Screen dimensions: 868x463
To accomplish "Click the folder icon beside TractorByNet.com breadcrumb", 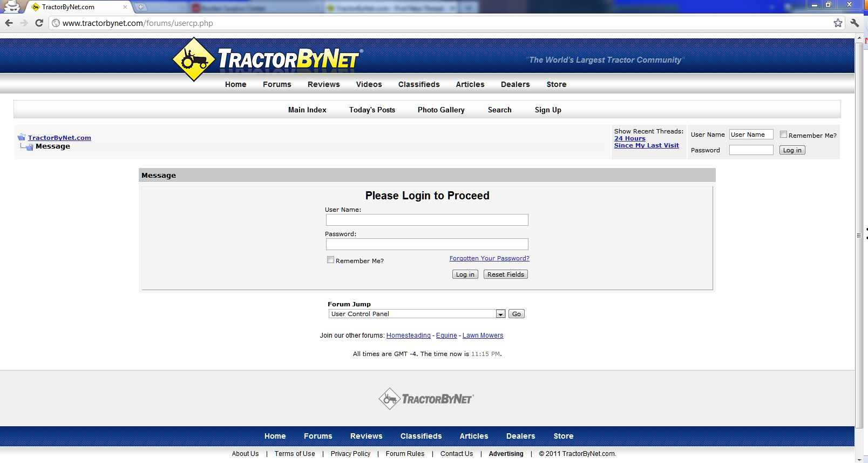I will (x=22, y=137).
